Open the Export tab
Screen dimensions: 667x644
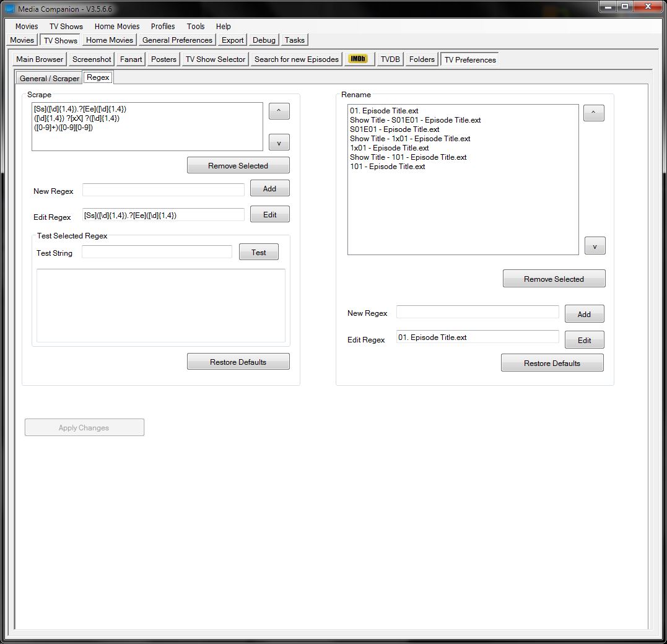tap(233, 40)
